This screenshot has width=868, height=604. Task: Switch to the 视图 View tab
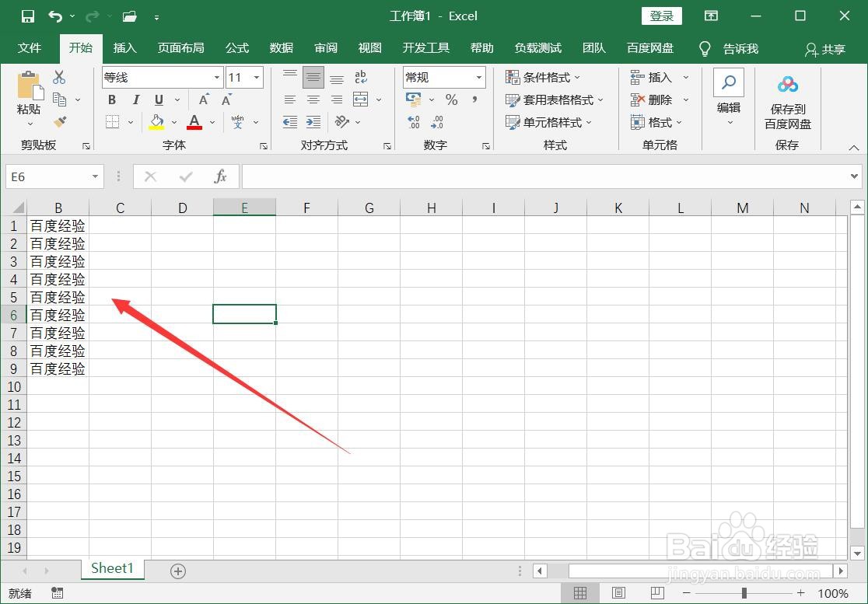coord(369,48)
